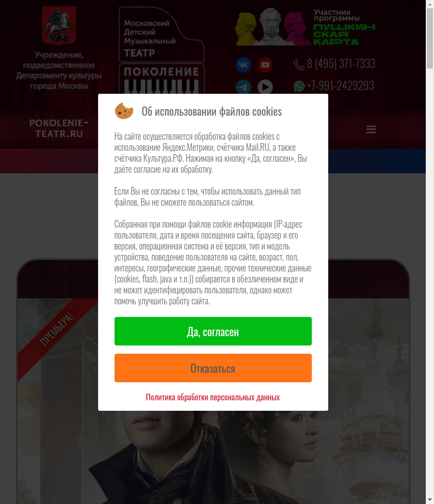The width and height of the screenshot is (434, 504).
Task: Click the WhatsApp icon beside phone number
Action: 299,86
